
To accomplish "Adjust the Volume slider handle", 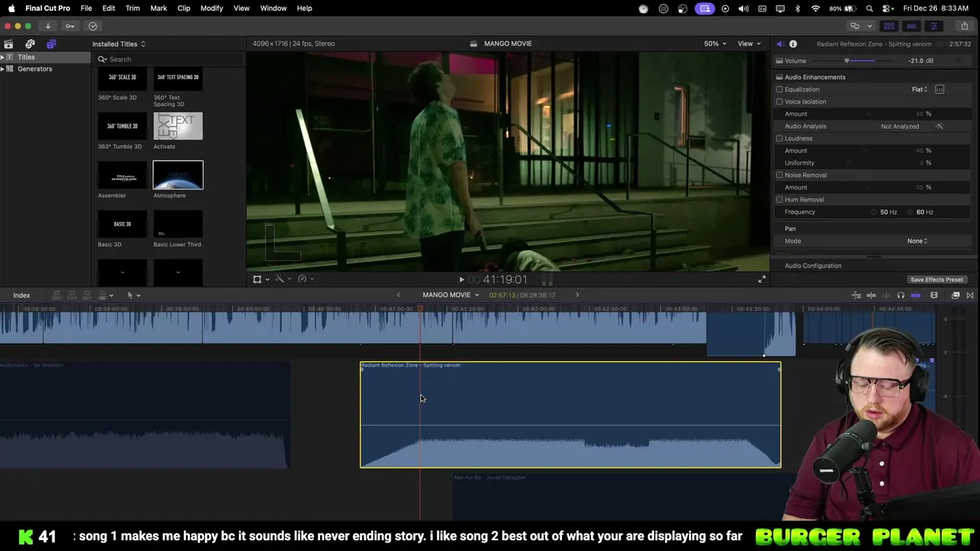I will [847, 60].
